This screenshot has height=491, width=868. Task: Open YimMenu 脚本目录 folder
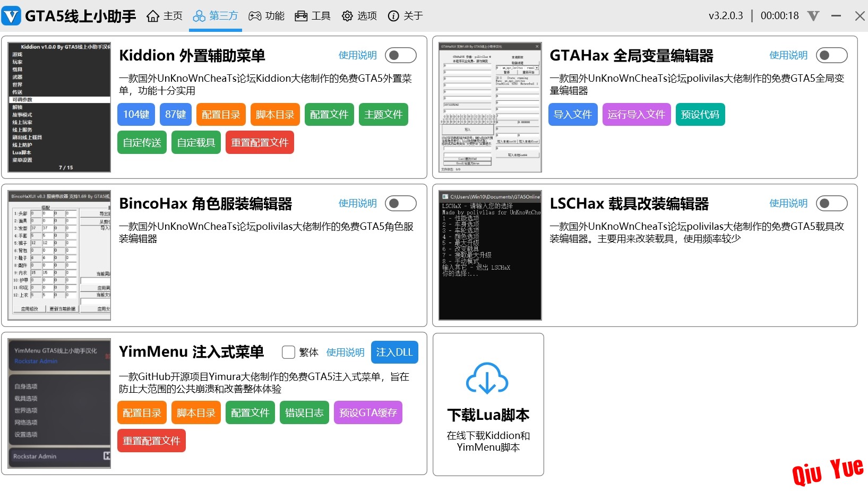click(x=196, y=412)
